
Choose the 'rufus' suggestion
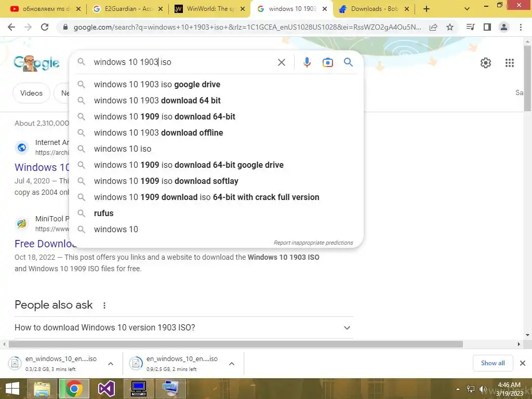(x=216, y=214)
